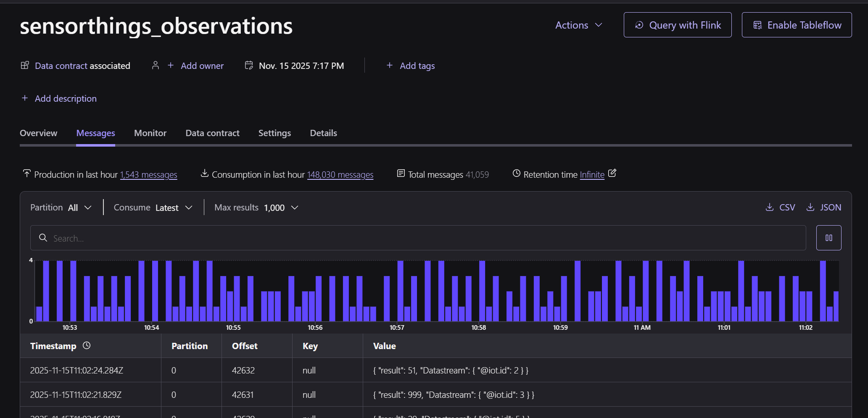Click the edit retention time pencil icon
Screen dimensions: 868x418
pos(612,173)
